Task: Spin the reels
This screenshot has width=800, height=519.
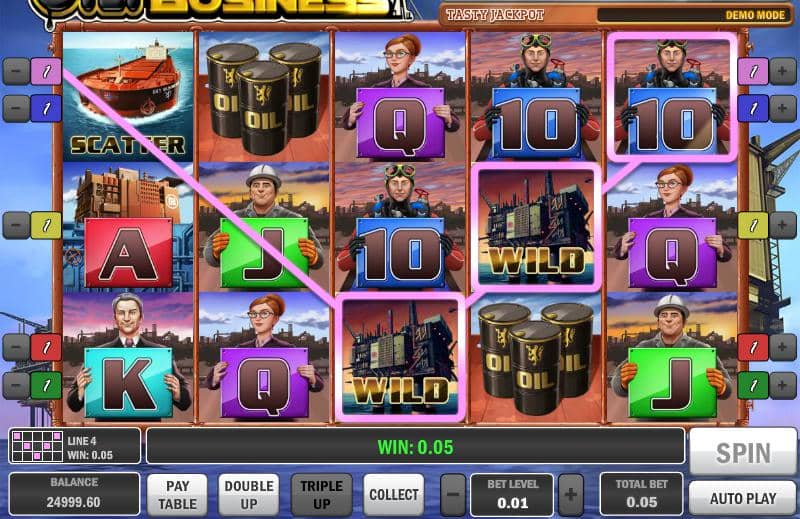Action: point(742,452)
